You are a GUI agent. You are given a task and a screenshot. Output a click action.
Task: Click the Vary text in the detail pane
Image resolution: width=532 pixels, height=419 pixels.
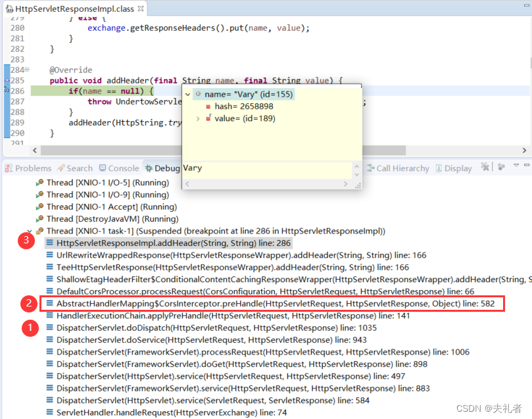193,168
